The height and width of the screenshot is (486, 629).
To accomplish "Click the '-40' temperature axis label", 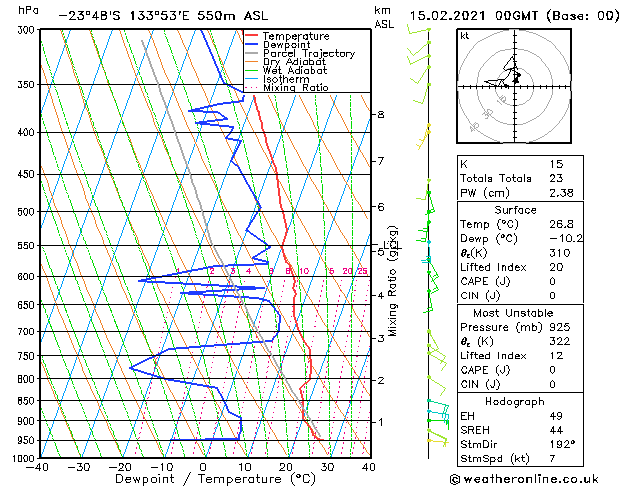I will click(x=37, y=467).
